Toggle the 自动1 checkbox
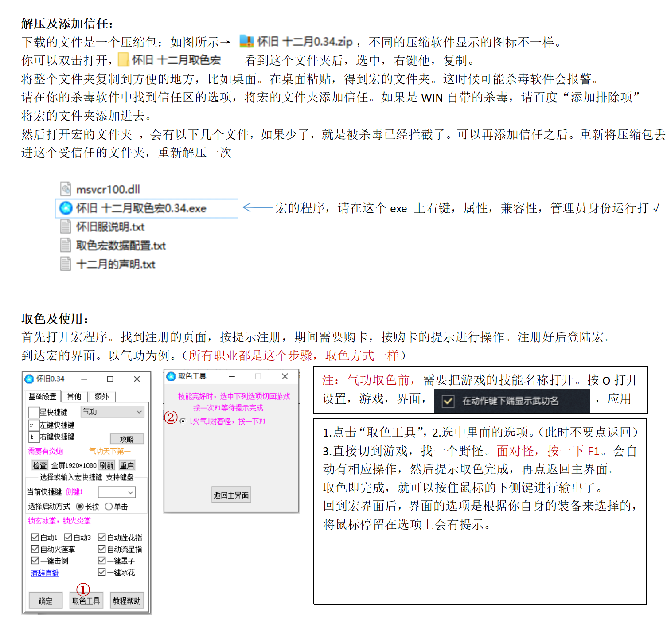The width and height of the screenshot is (667, 644). (x=35, y=537)
